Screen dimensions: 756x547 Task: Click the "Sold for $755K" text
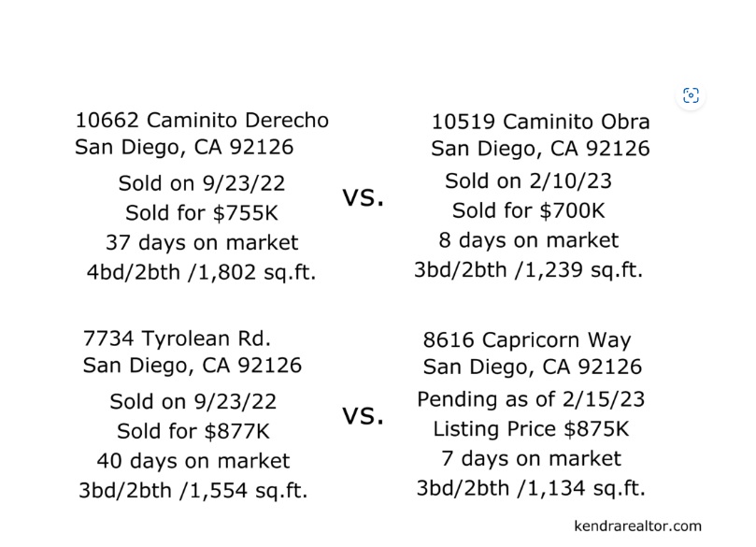[202, 213]
